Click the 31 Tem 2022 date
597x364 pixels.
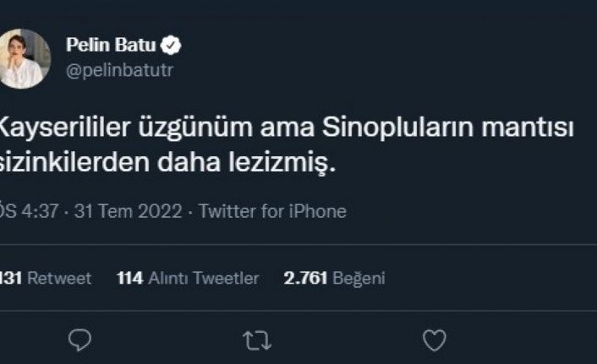click(128, 211)
